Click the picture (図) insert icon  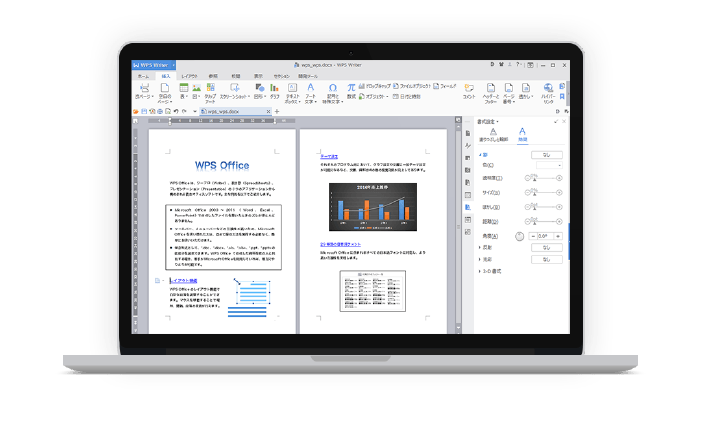coord(196,88)
